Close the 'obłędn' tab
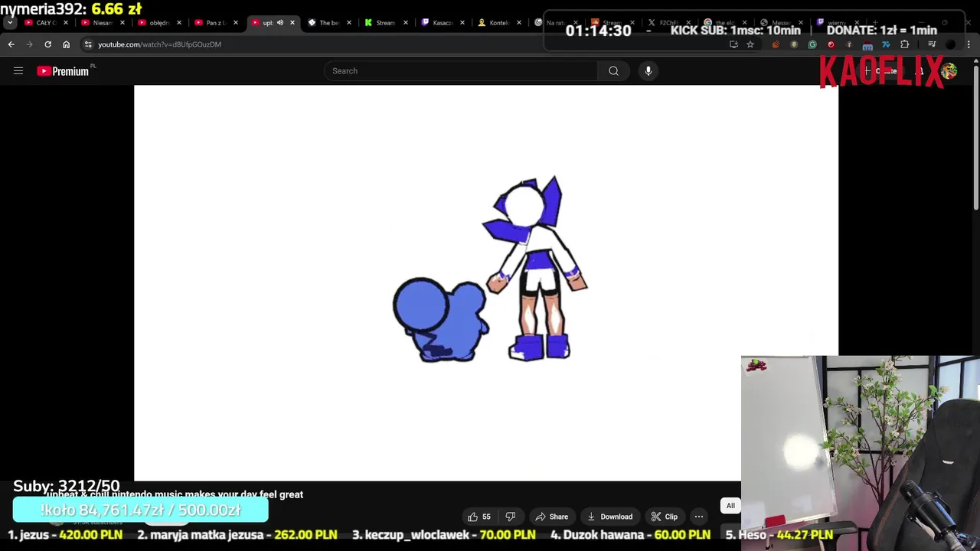 pyautogui.click(x=178, y=23)
